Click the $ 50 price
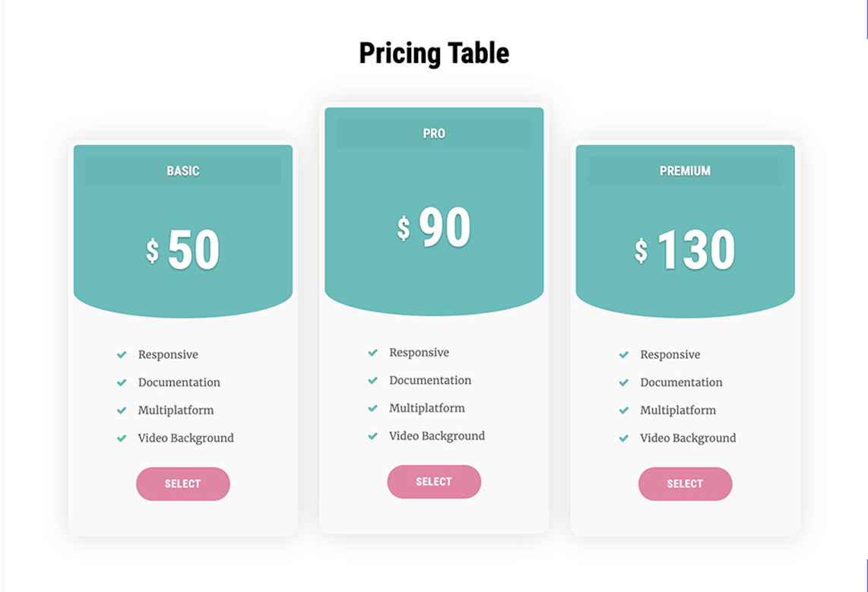The image size is (868, 592). [x=182, y=249]
